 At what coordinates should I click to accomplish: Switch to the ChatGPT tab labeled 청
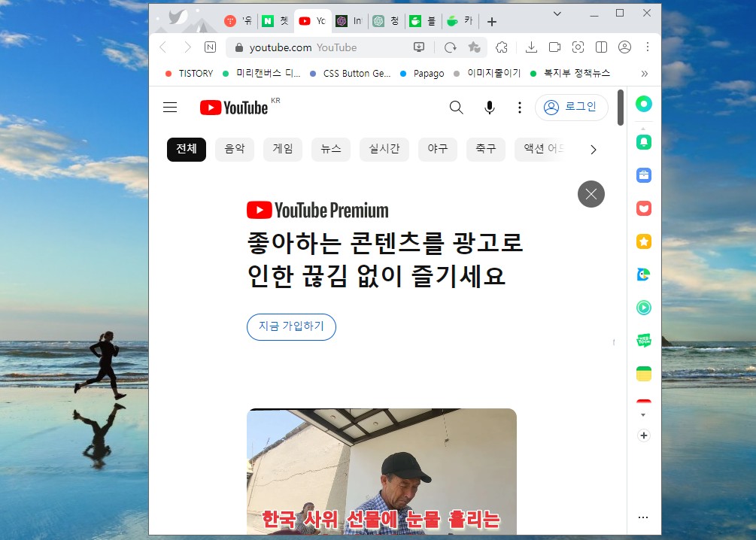click(386, 21)
